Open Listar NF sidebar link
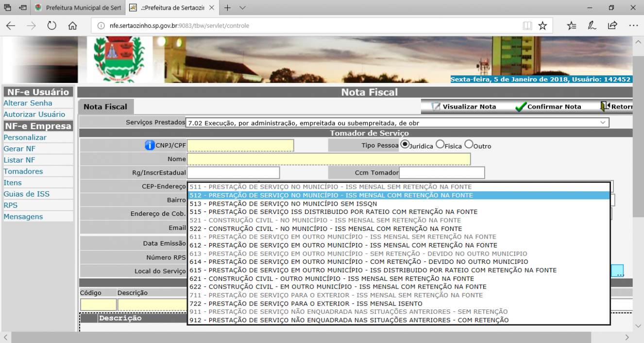 (19, 160)
